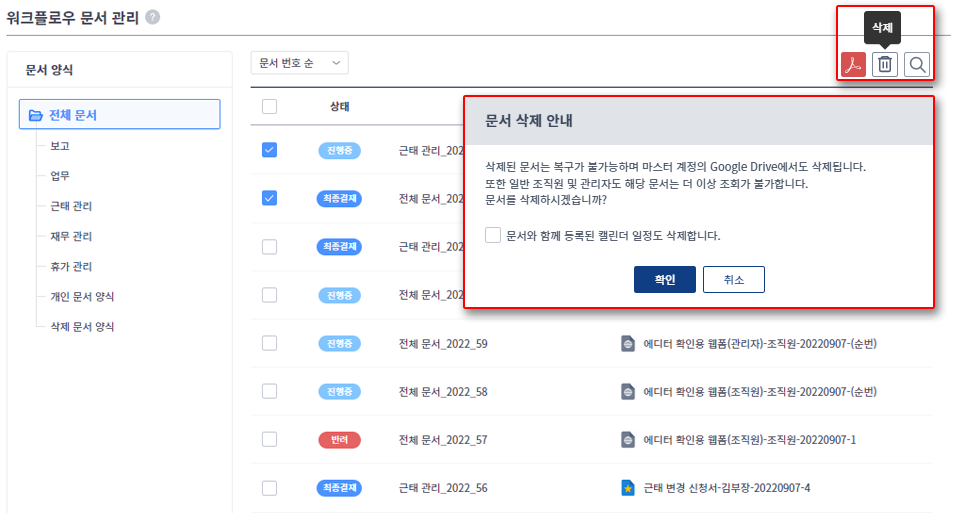Click the 근태 관리_2022_56 document number
Screen dimensions: 960x513
click(x=443, y=488)
